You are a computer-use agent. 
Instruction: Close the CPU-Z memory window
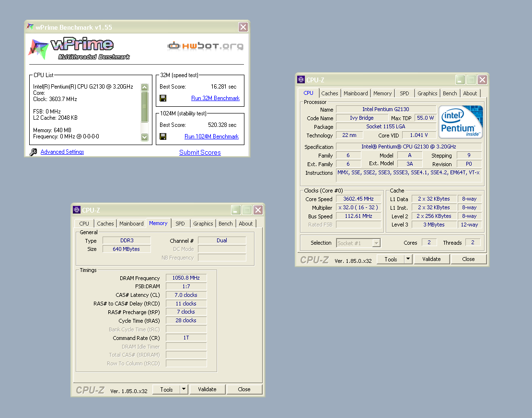click(258, 210)
